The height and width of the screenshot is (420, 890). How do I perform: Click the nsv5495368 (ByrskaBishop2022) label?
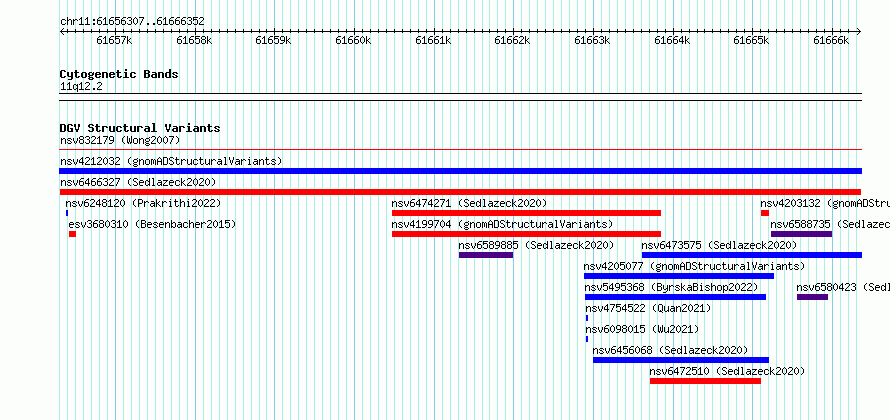click(x=671, y=287)
